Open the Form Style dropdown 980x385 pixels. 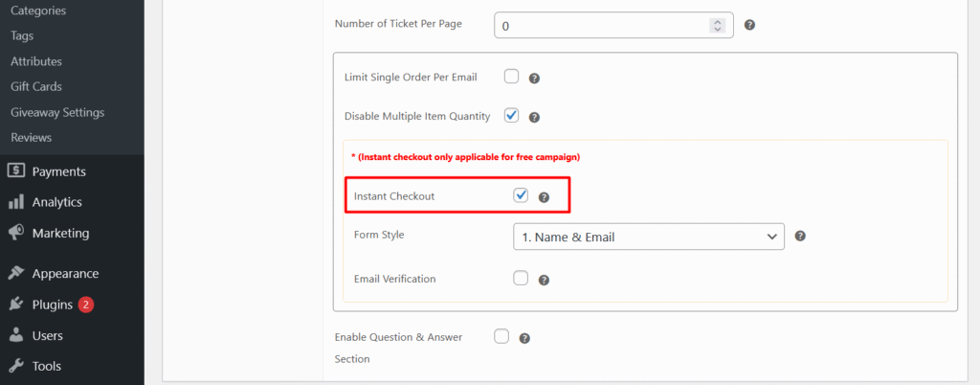(649, 236)
